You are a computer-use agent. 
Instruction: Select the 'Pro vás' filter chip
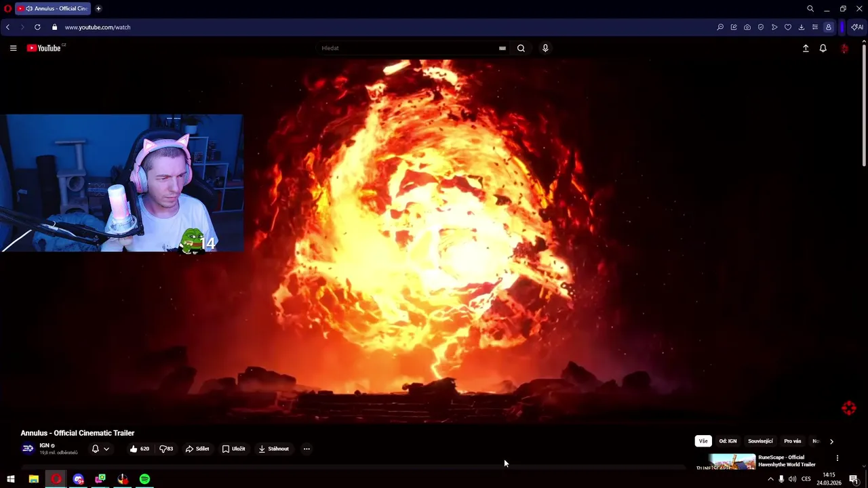point(793,441)
